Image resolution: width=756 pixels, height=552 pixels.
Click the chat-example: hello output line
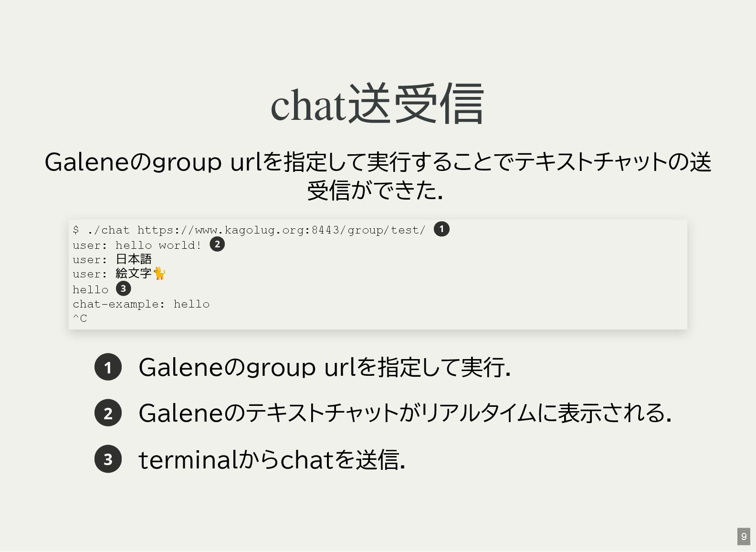[x=141, y=304]
